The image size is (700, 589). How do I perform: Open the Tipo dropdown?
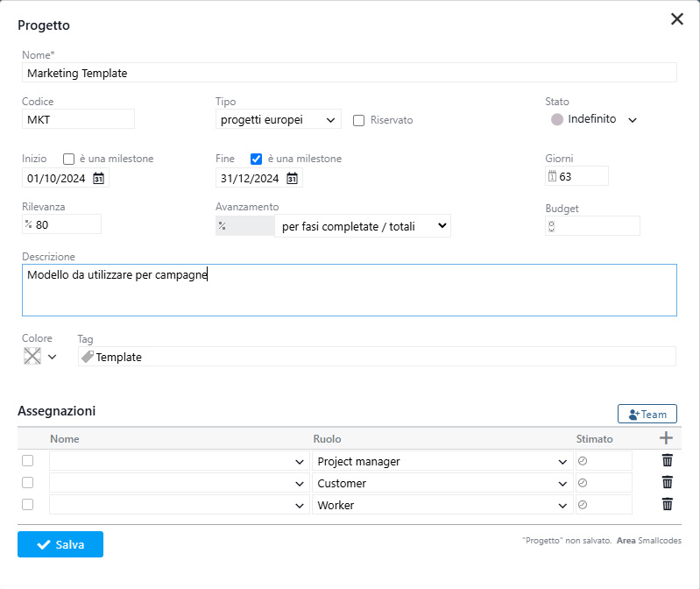(x=278, y=120)
